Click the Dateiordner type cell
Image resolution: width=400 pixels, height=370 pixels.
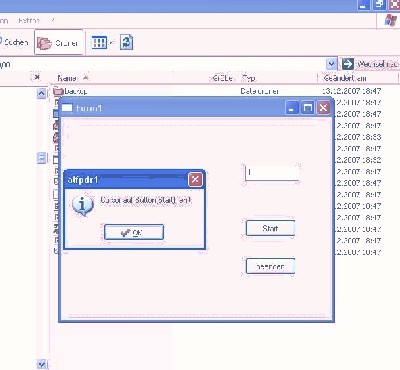(259, 91)
